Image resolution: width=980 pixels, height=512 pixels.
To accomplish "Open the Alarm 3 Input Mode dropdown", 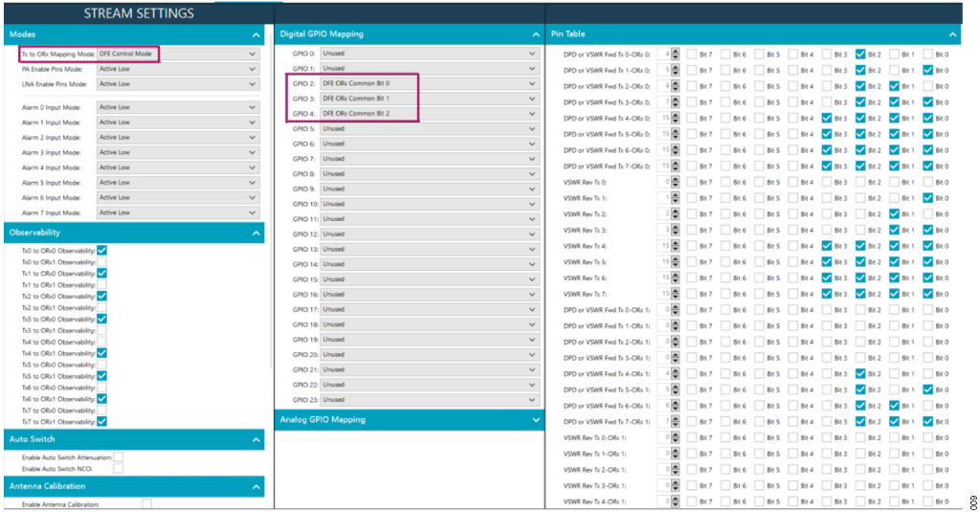I will coord(178,152).
